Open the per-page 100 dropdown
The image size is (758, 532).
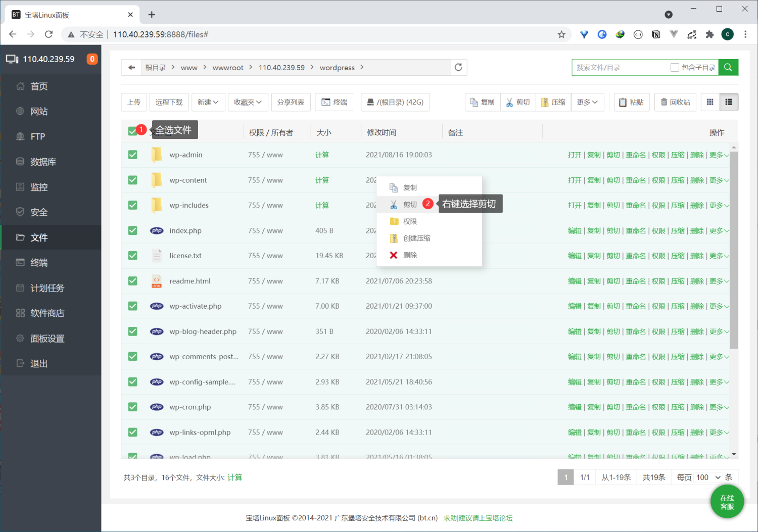(708, 477)
